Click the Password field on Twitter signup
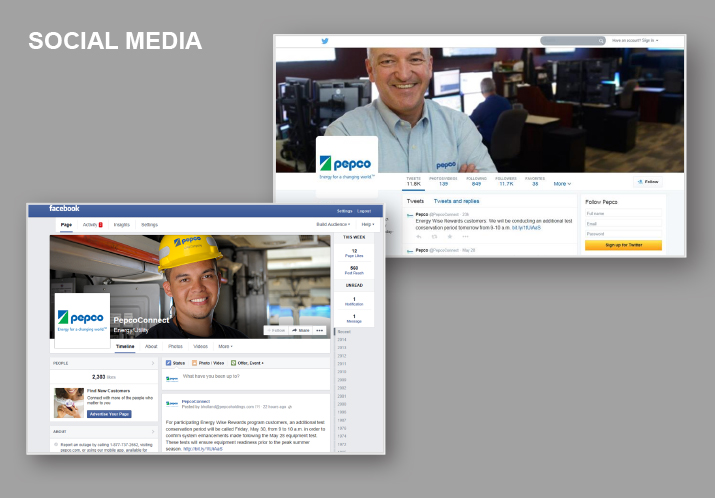Image resolution: width=715 pixels, height=498 pixels. coord(623,233)
